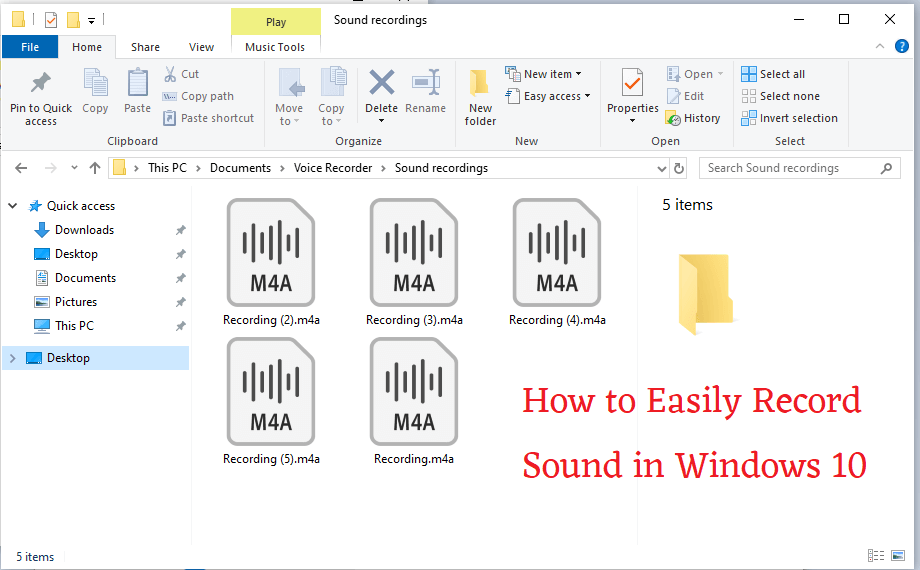Open the Easy access dropdown
Screen dimensions: 920x570
coord(547,96)
